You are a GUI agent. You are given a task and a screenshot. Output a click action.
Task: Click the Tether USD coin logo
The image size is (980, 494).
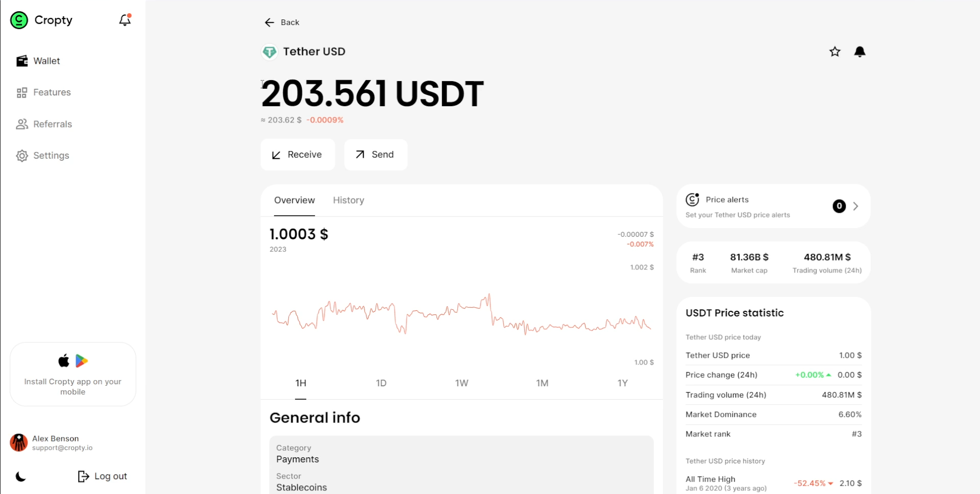(x=269, y=52)
